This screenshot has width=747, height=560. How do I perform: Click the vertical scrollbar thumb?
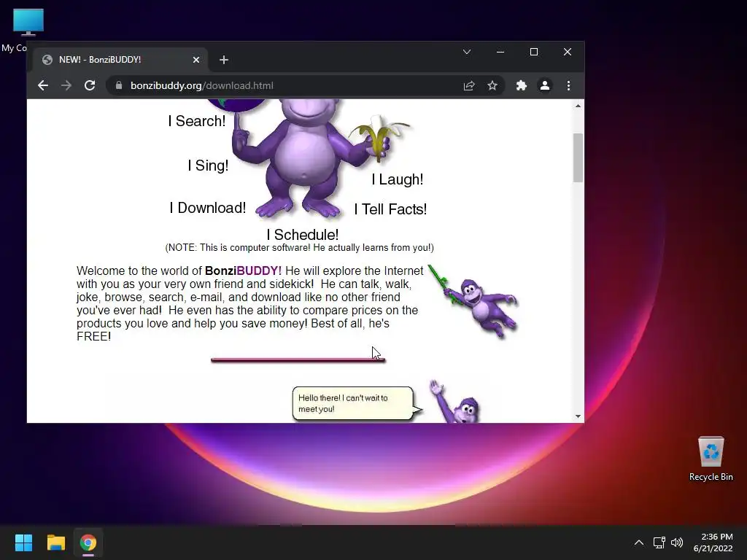coord(578,157)
